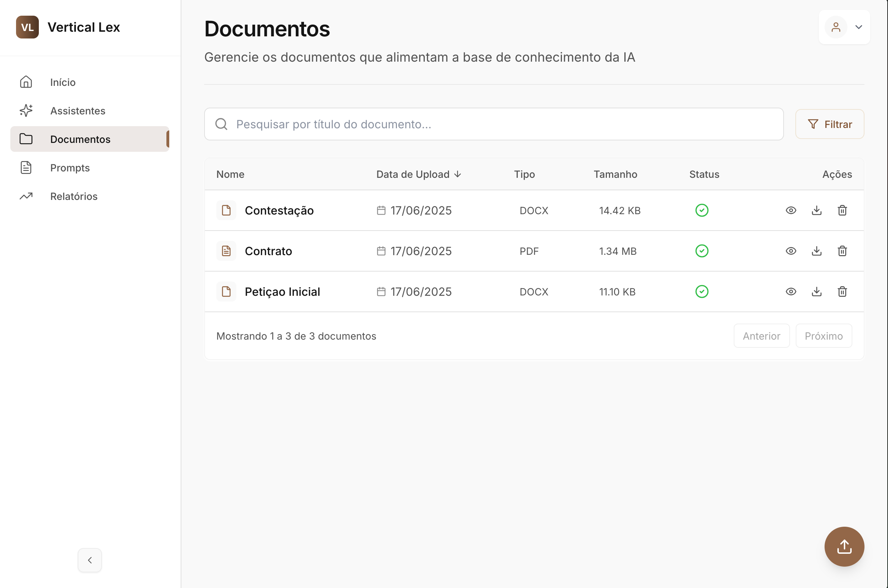
Task: Delete the Contrato document
Action: (842, 251)
